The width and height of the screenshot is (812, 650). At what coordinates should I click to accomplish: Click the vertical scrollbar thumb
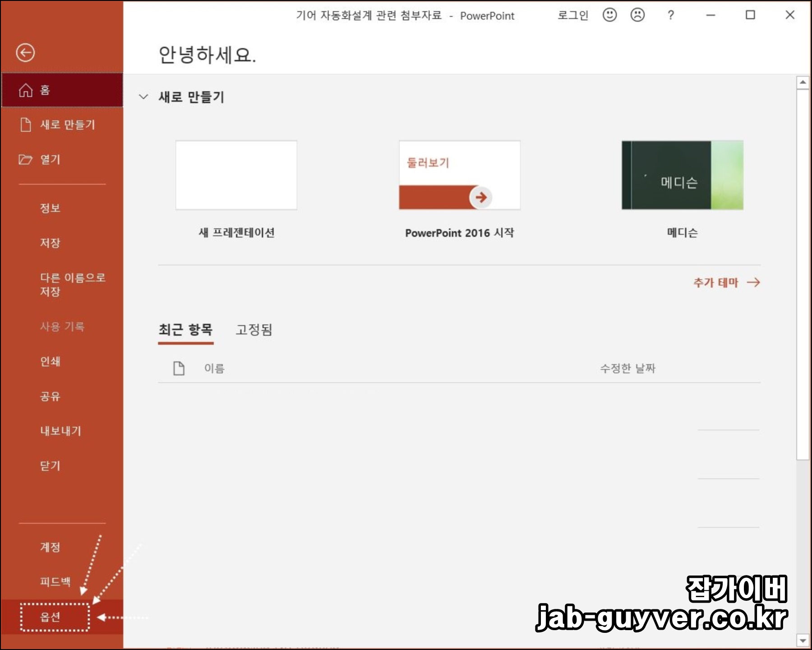tap(803, 274)
